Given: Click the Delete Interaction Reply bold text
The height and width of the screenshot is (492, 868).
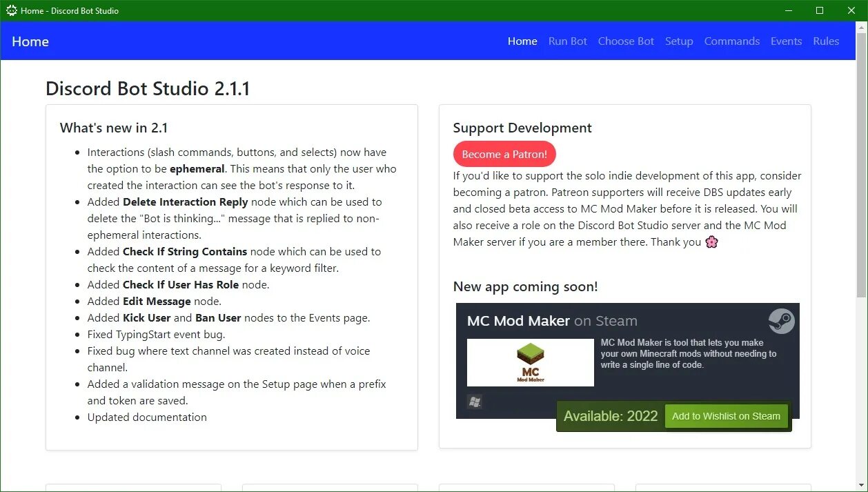Looking at the screenshot, I should point(185,201).
